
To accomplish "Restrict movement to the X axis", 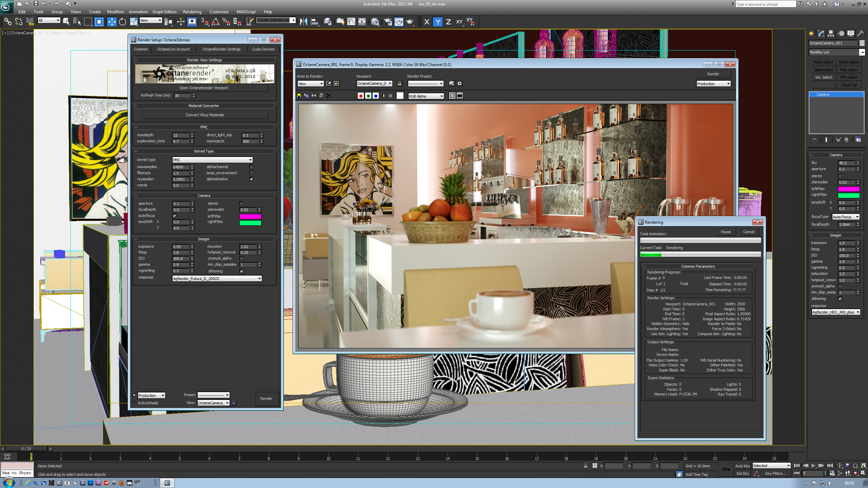I will 427,22.
